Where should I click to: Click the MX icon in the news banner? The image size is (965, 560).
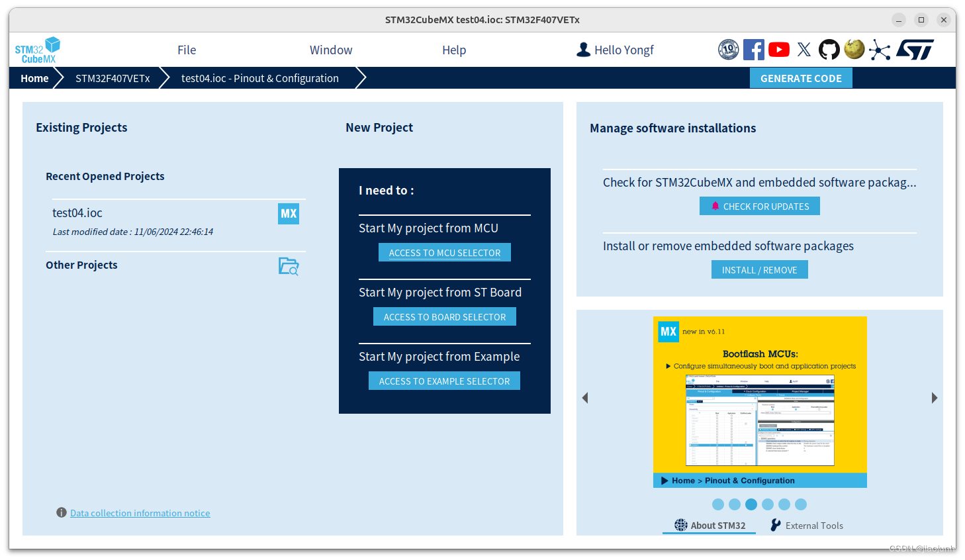tap(668, 332)
